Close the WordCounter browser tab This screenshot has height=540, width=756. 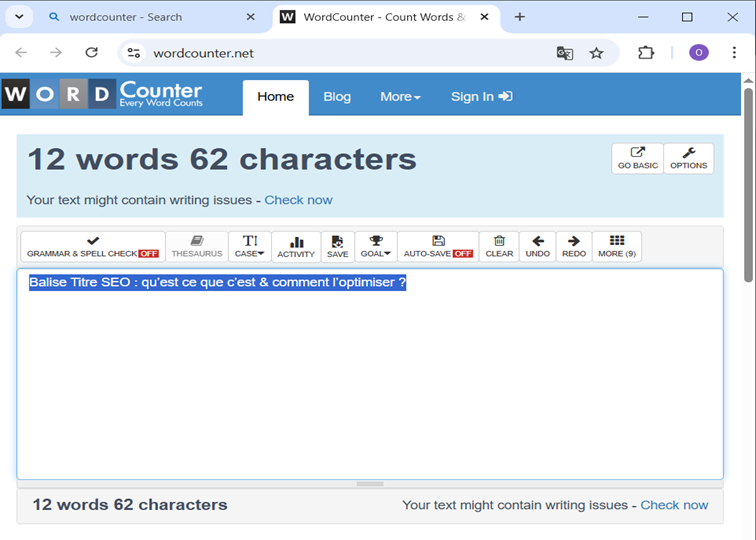485,17
